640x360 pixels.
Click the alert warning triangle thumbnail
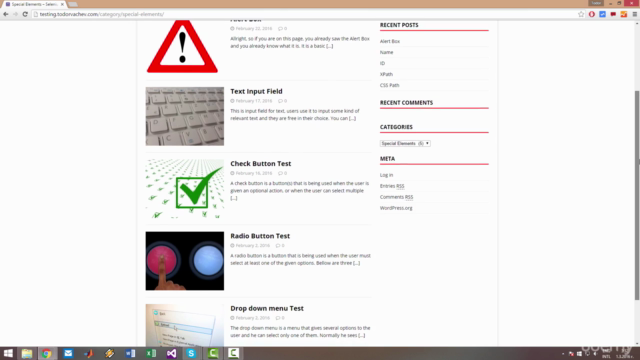(182, 47)
